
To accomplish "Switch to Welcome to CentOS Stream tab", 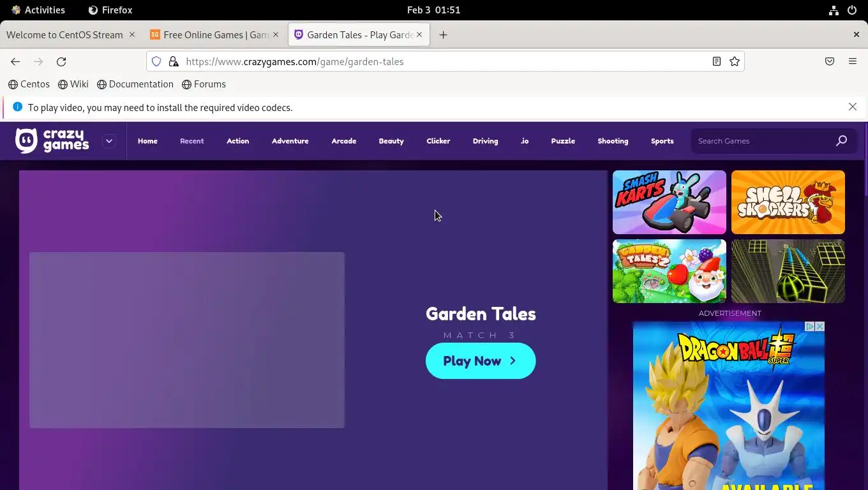I will [x=64, y=35].
